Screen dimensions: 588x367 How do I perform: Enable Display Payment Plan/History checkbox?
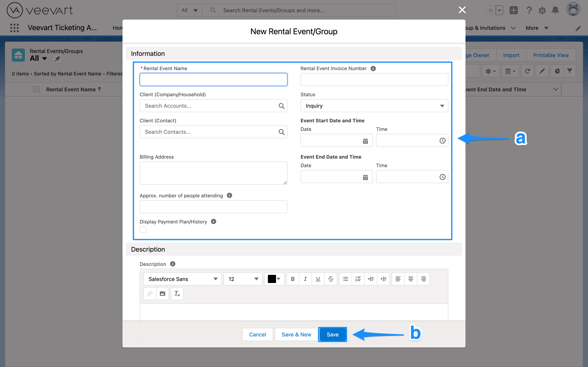click(143, 229)
